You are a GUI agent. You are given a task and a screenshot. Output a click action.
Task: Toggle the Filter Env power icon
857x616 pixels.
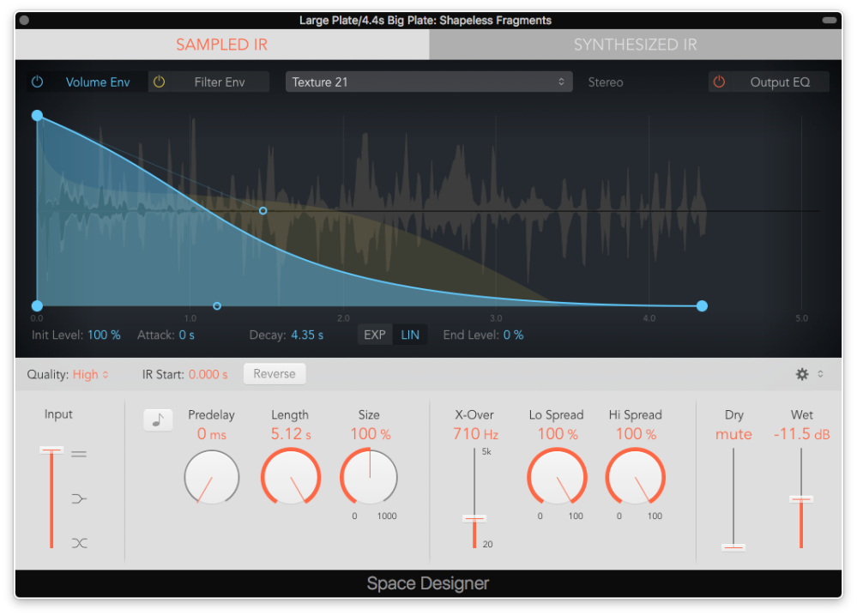pyautogui.click(x=159, y=82)
